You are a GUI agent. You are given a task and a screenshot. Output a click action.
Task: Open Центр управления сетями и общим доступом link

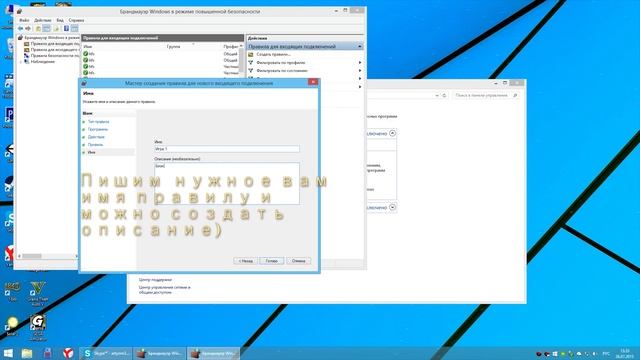click(164, 290)
